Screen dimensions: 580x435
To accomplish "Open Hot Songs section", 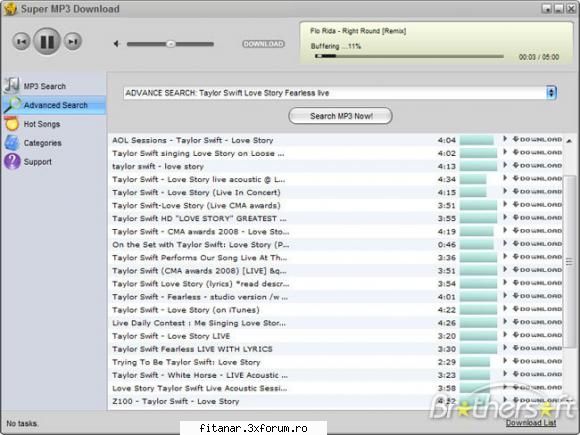I will point(42,124).
